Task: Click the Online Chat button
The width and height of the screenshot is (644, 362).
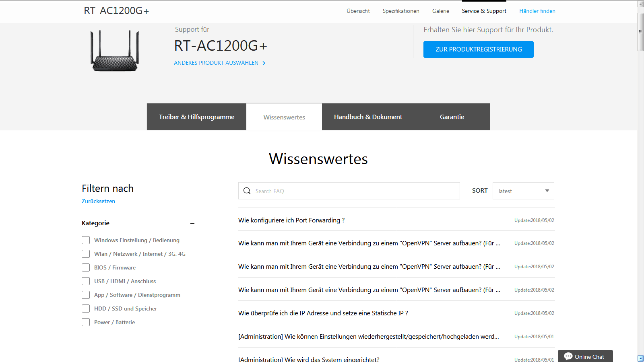Action: [585, 356]
